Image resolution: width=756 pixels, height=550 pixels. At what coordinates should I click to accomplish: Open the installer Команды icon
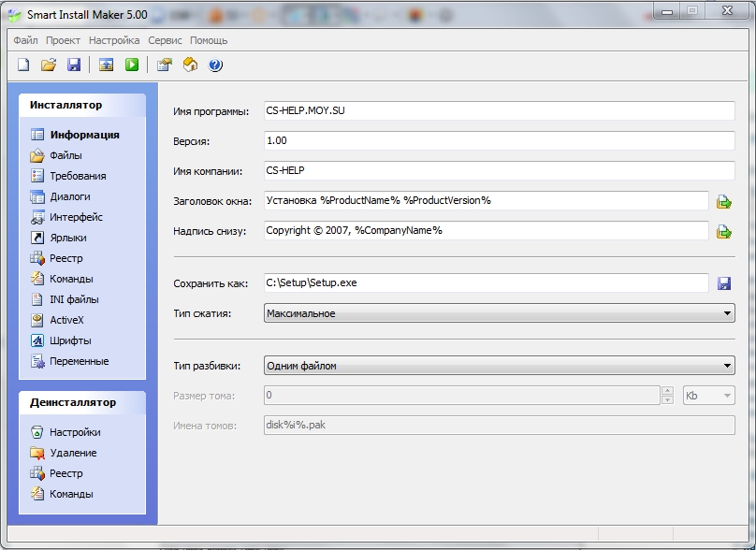click(x=37, y=279)
